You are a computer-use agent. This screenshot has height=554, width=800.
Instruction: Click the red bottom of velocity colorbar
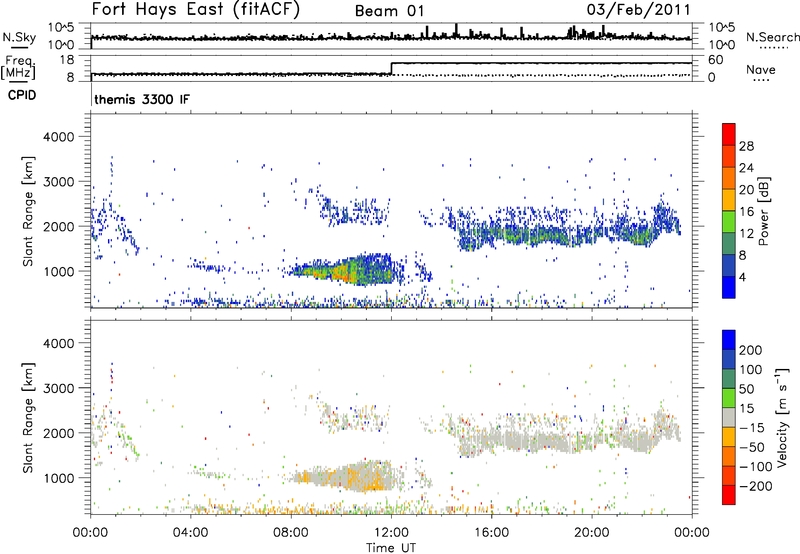(x=729, y=495)
